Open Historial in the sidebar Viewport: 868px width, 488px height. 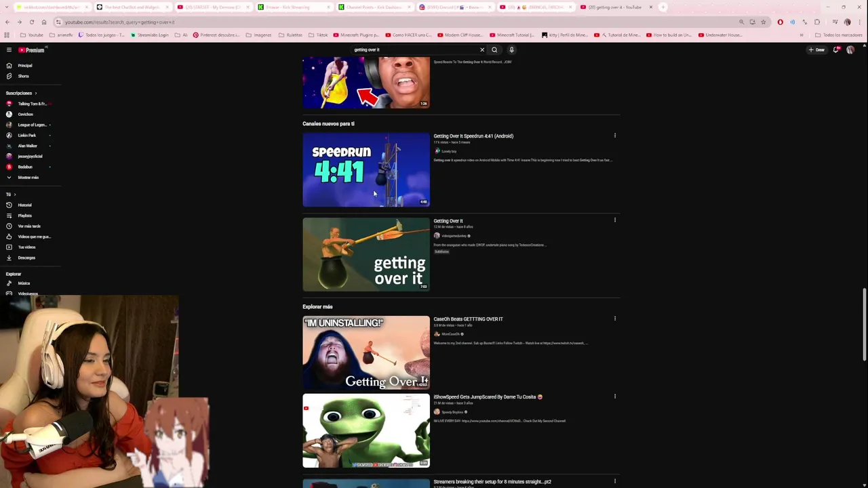coord(24,205)
